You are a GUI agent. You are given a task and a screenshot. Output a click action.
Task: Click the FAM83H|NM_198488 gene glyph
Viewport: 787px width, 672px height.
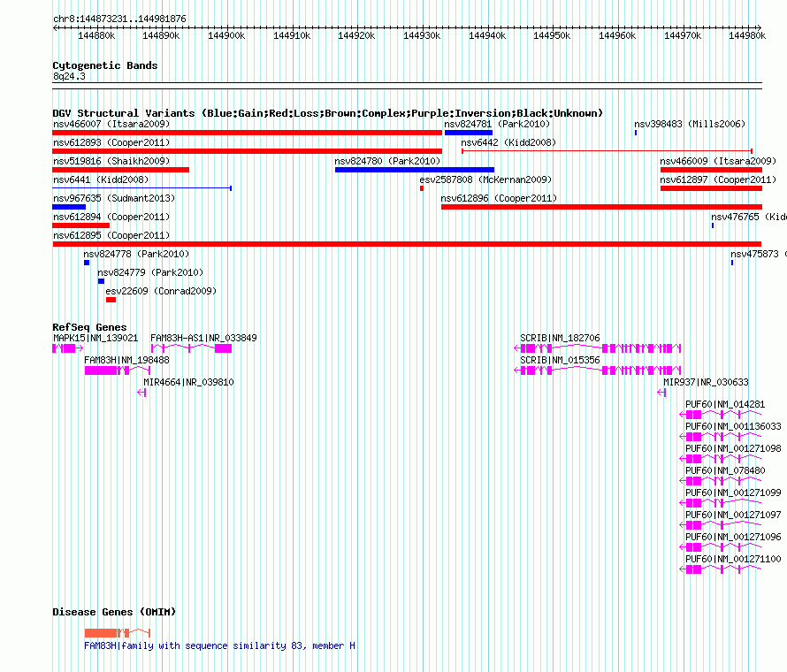(118, 370)
